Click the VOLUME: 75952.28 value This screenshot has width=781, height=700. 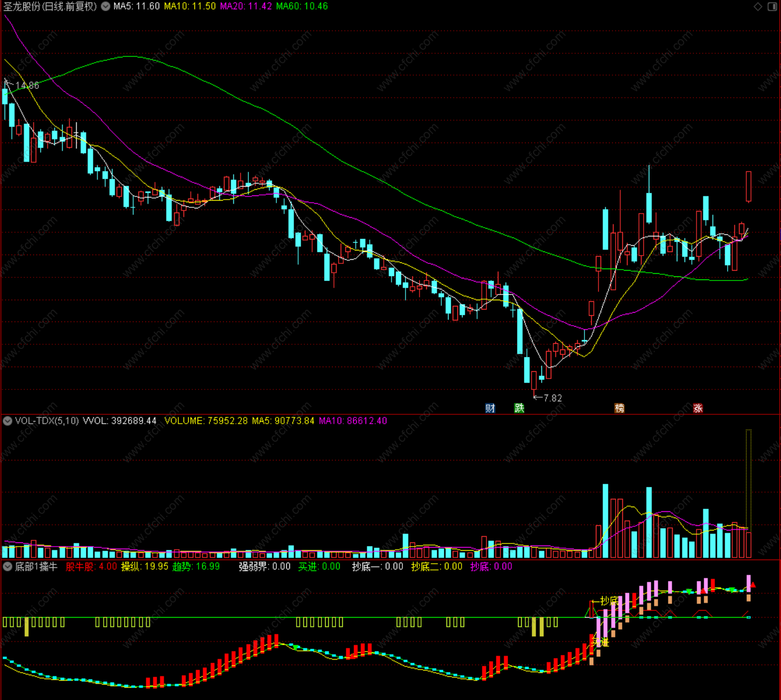point(206,421)
